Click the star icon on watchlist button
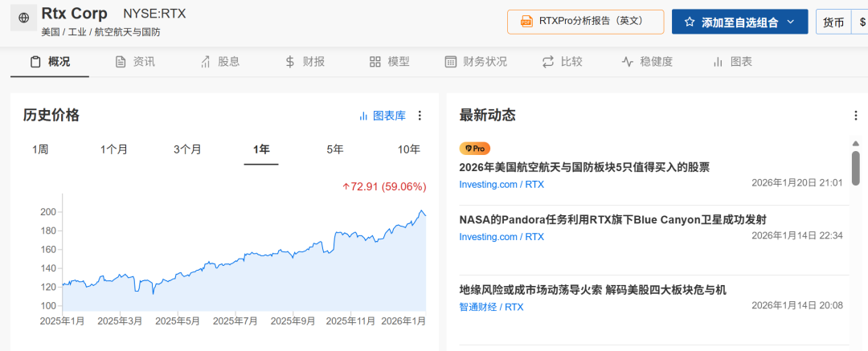The height and width of the screenshot is (351, 868). 690,22
